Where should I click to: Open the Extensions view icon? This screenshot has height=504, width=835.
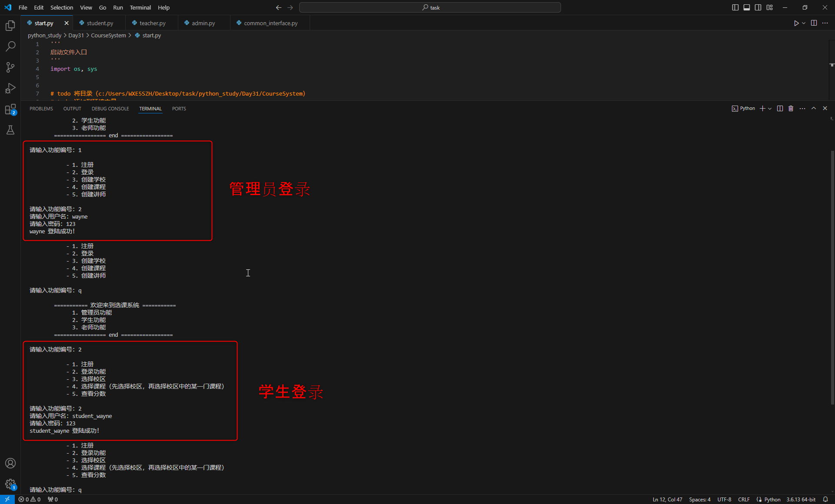click(x=10, y=109)
